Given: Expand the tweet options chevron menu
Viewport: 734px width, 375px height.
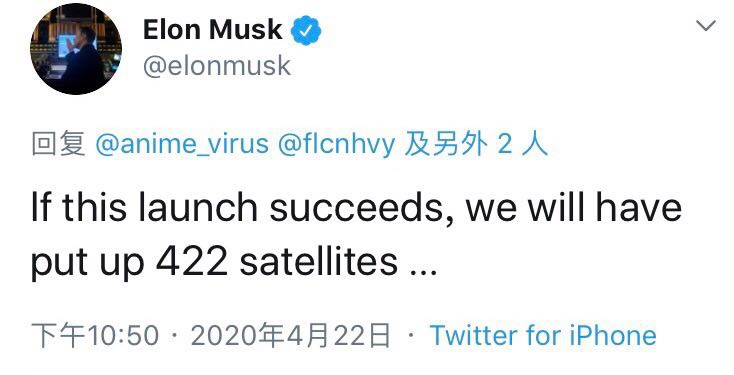Looking at the screenshot, I should coord(705,25).
